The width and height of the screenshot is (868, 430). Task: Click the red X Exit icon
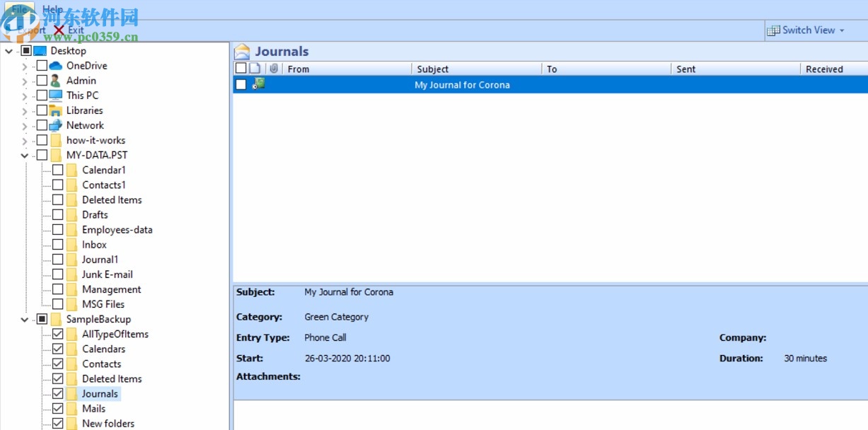[58, 30]
